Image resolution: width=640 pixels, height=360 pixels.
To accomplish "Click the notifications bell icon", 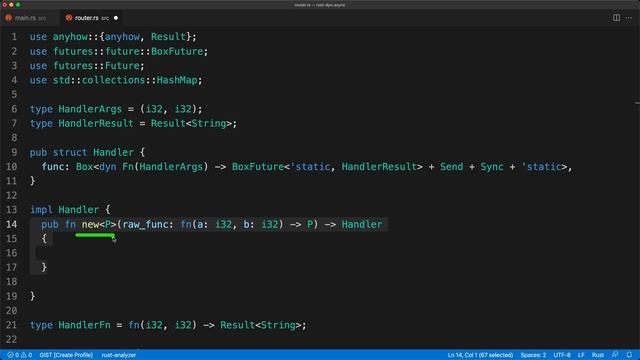I will (629, 355).
